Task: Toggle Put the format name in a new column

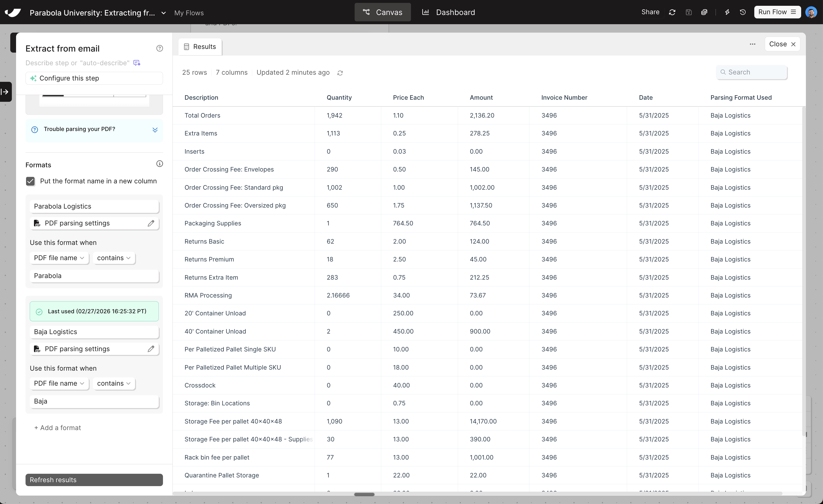Action: pyautogui.click(x=30, y=181)
